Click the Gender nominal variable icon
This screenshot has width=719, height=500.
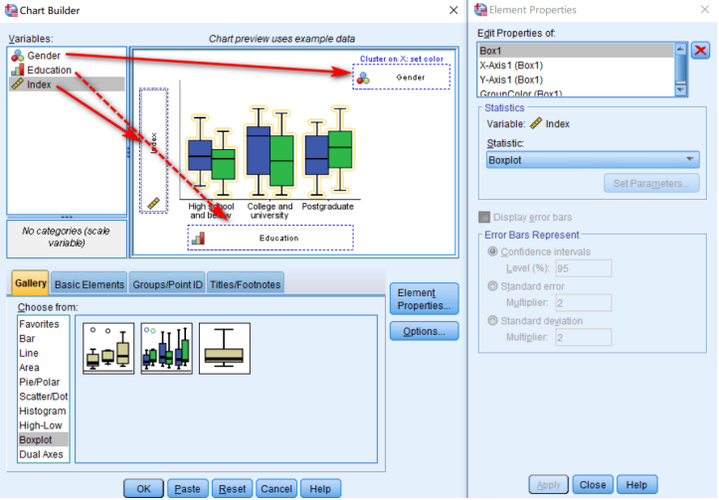(x=17, y=56)
